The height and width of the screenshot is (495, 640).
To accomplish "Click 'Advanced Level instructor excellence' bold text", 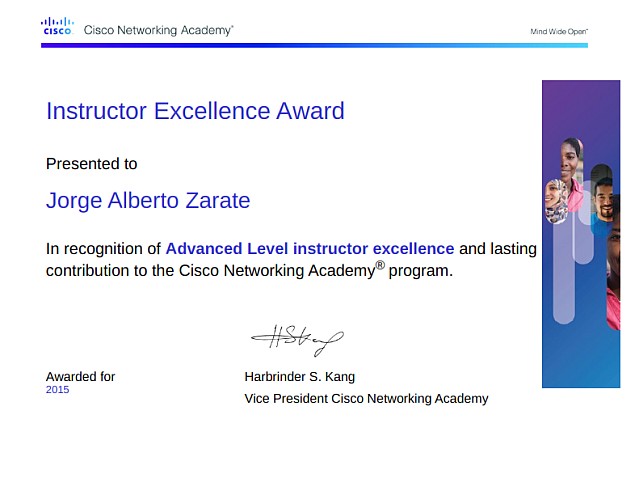I will point(310,249).
